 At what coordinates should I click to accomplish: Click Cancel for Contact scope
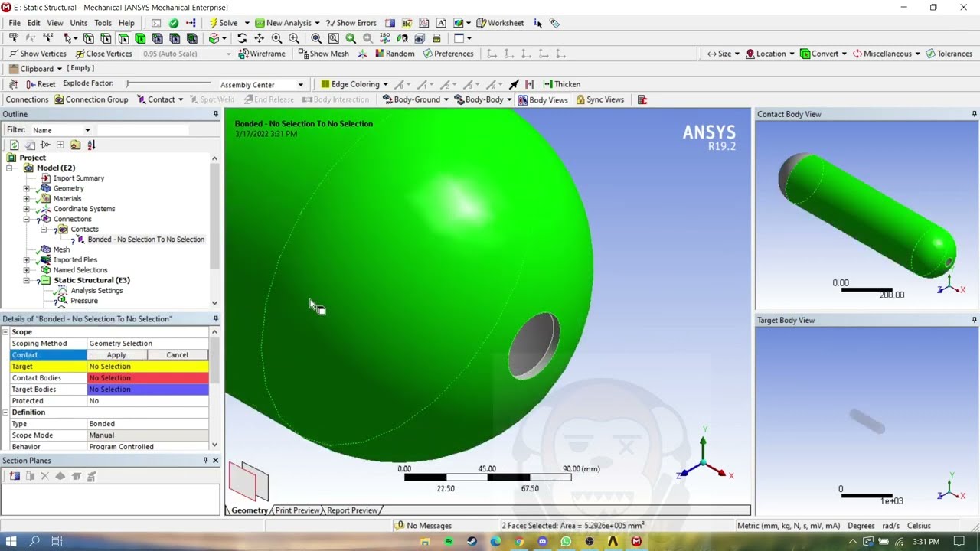(x=177, y=355)
